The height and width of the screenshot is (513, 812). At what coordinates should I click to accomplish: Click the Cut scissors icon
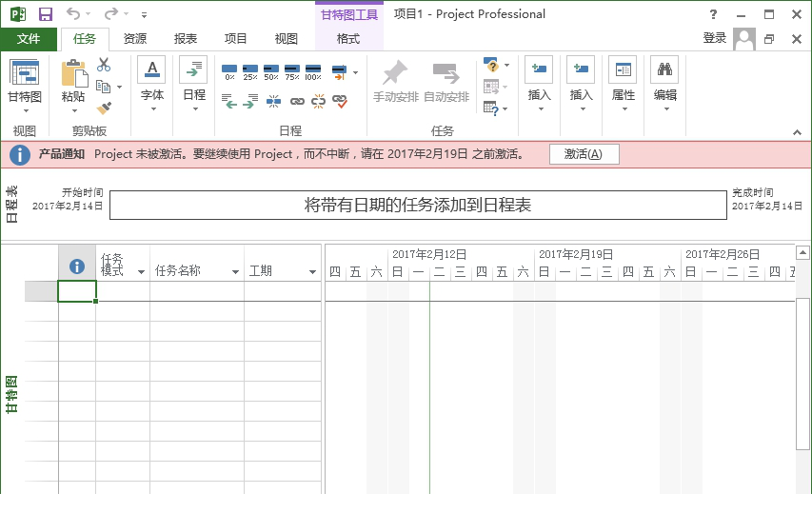click(104, 65)
